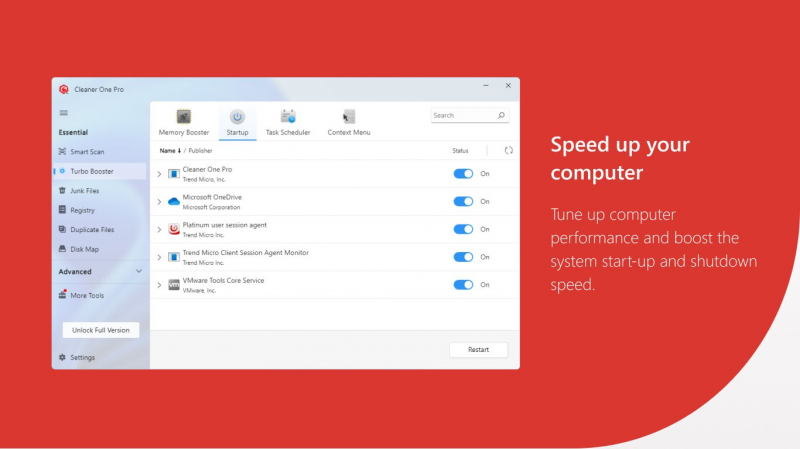This screenshot has width=800, height=449.
Task: Click the 'Advanced' section label
Action: (x=75, y=271)
